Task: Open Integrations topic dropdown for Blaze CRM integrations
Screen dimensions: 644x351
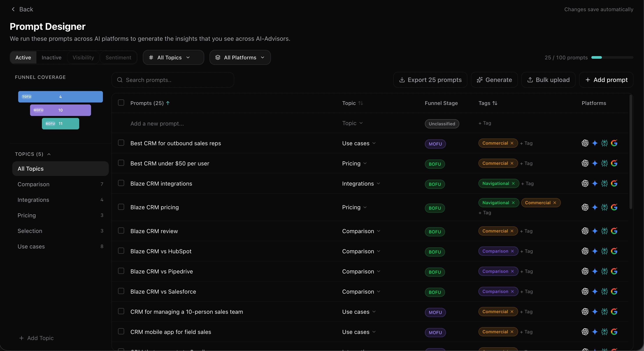Action: click(x=361, y=184)
